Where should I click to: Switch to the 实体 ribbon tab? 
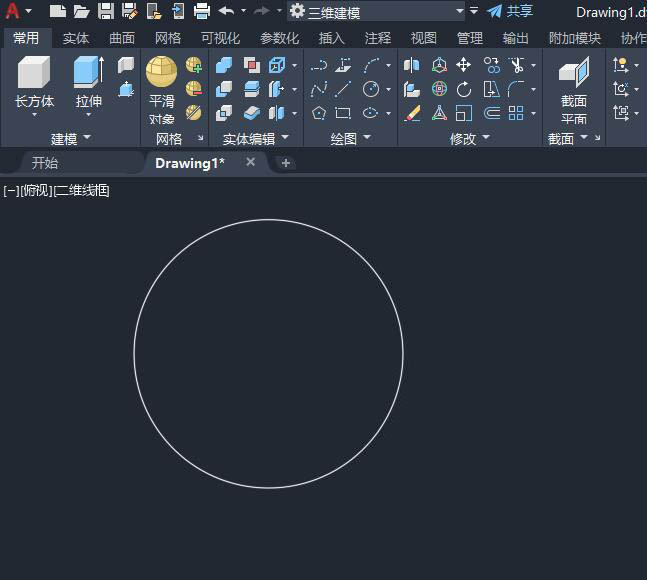76,38
